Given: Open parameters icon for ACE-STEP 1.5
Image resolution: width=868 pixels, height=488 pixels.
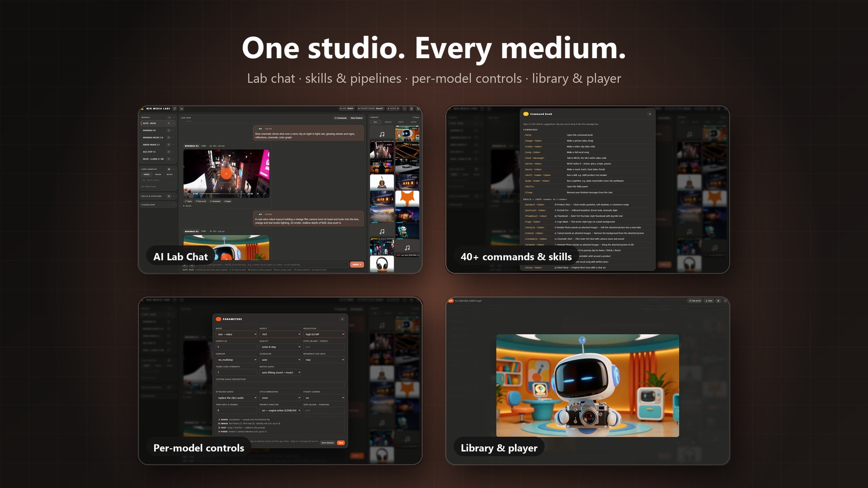Looking at the screenshot, I should pyautogui.click(x=169, y=152).
